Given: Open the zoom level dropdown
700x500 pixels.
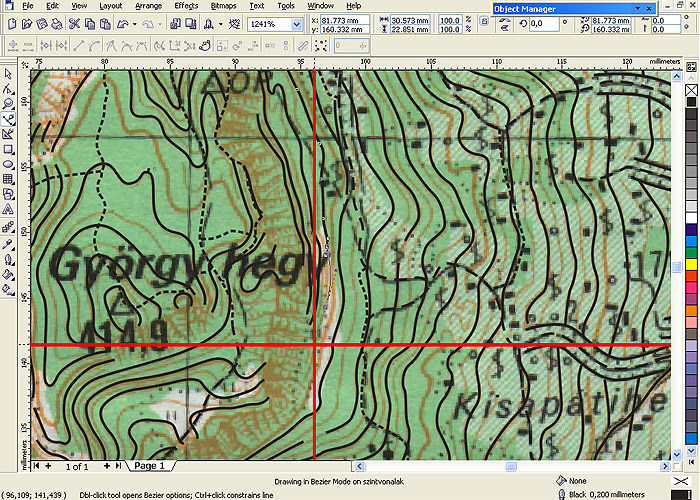Looking at the screenshot, I should pos(297,24).
